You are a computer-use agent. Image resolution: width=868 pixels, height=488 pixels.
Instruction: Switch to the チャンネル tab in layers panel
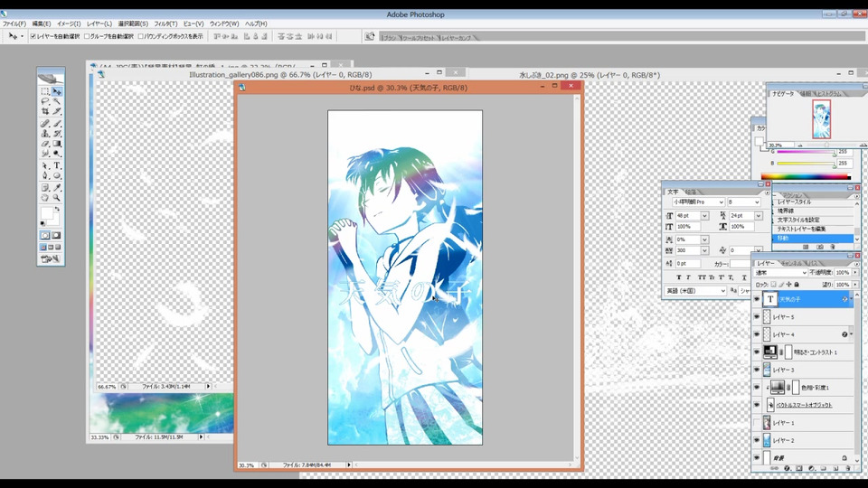[x=792, y=263]
